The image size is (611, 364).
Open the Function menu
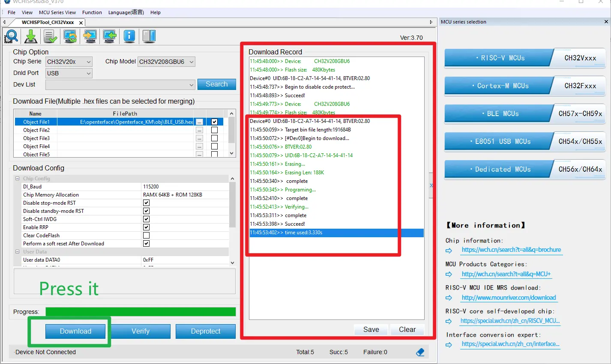pos(92,12)
